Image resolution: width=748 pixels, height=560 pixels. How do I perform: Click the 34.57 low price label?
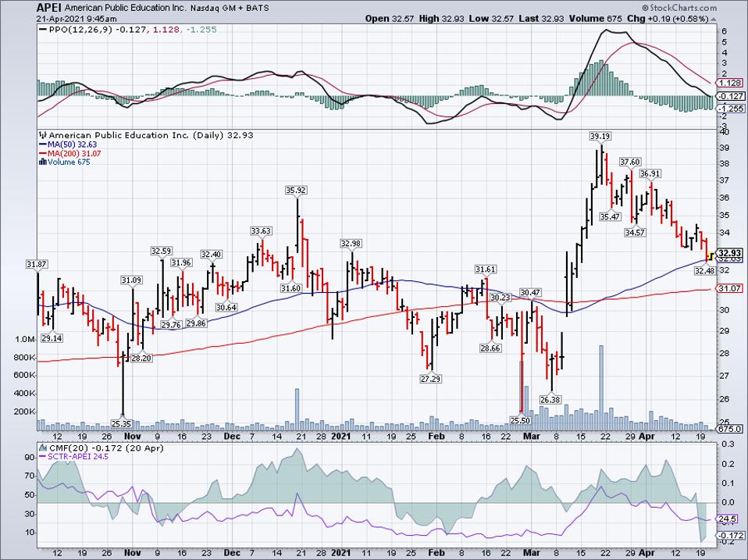[x=635, y=232]
